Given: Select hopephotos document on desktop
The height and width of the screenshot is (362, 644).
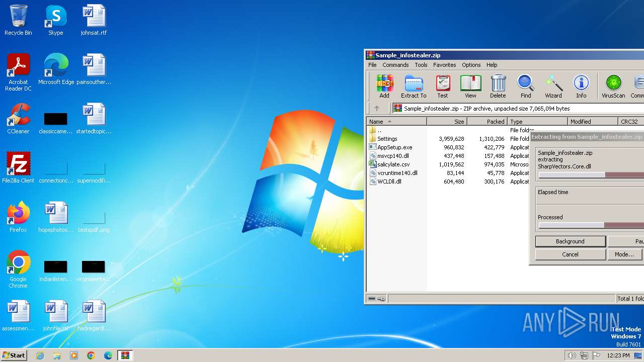Looking at the screenshot, I should click(56, 218).
